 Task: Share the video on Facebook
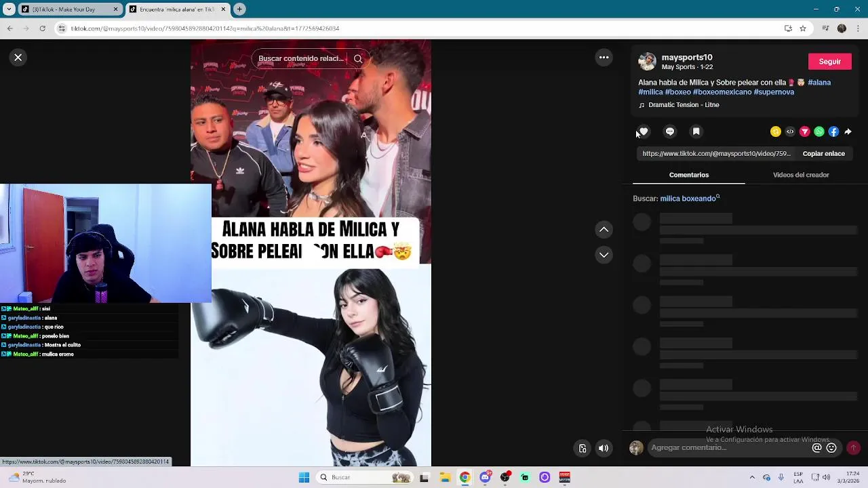tap(833, 131)
